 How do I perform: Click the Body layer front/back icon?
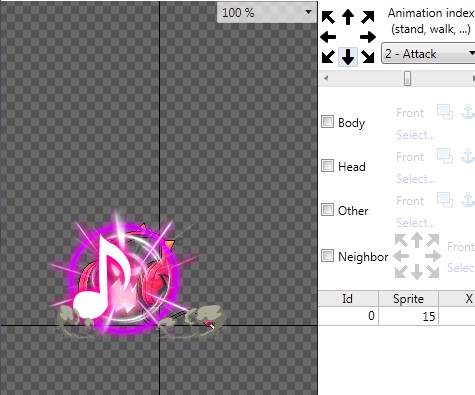pos(445,112)
